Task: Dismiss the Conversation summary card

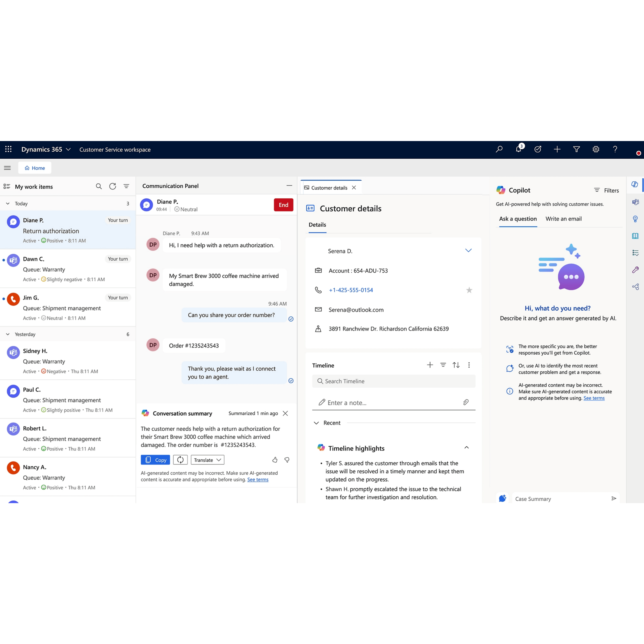Action: [x=285, y=413]
